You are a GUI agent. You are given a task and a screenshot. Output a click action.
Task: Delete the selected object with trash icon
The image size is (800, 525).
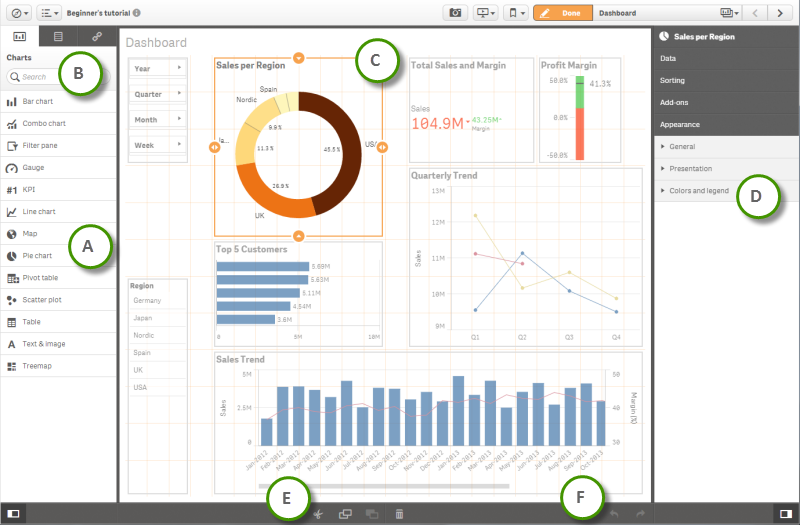click(399, 514)
